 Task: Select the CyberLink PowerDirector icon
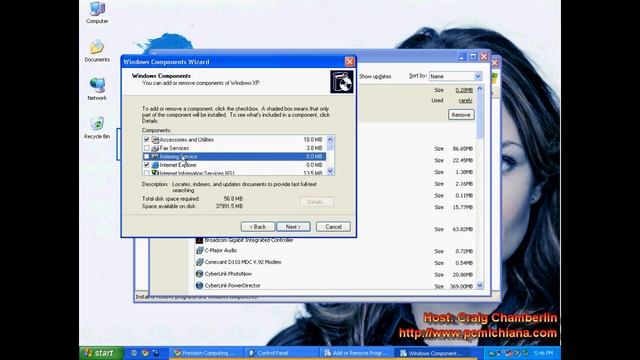coord(199,285)
